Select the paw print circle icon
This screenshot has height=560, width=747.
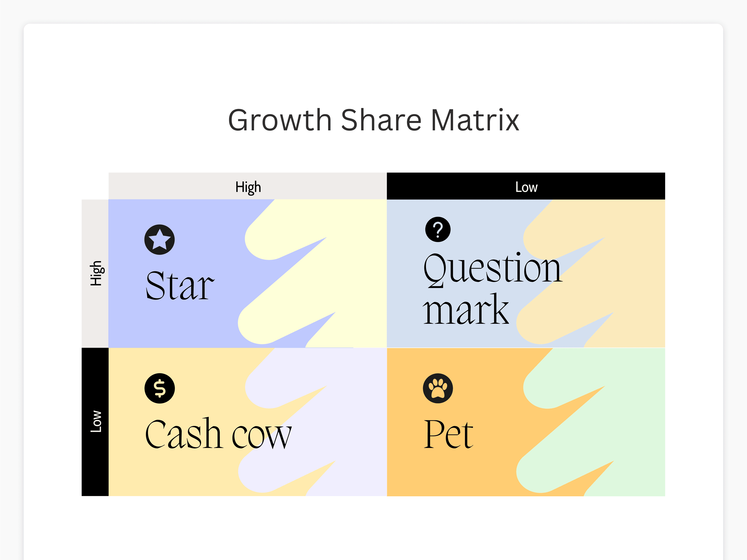point(438,388)
